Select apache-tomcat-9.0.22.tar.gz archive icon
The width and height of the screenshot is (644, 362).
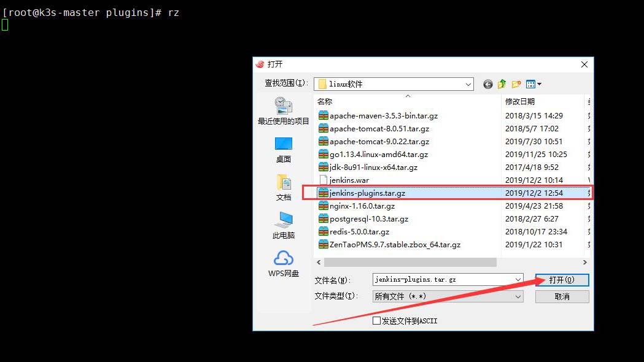click(324, 141)
